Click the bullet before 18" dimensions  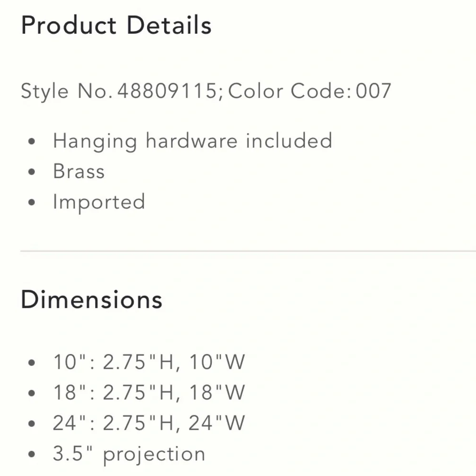coord(31,393)
